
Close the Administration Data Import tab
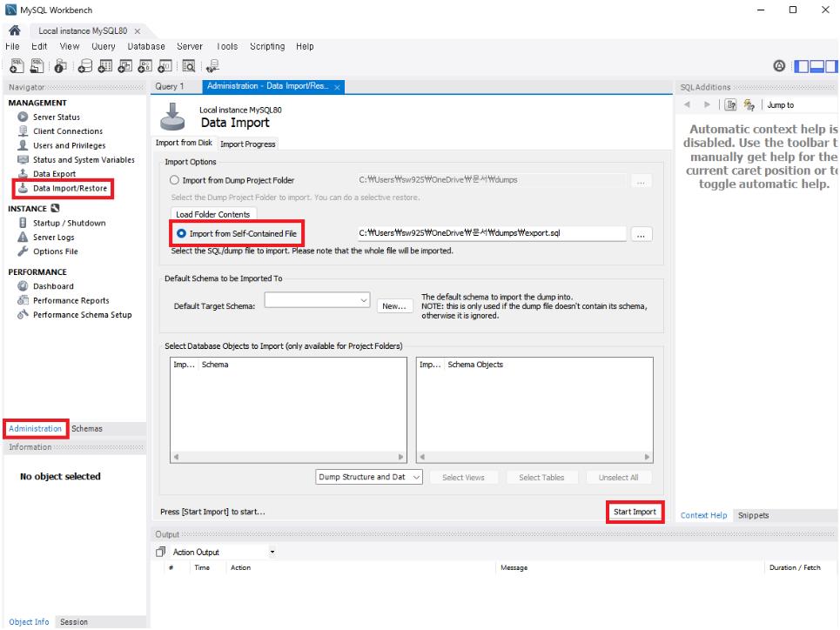(337, 87)
